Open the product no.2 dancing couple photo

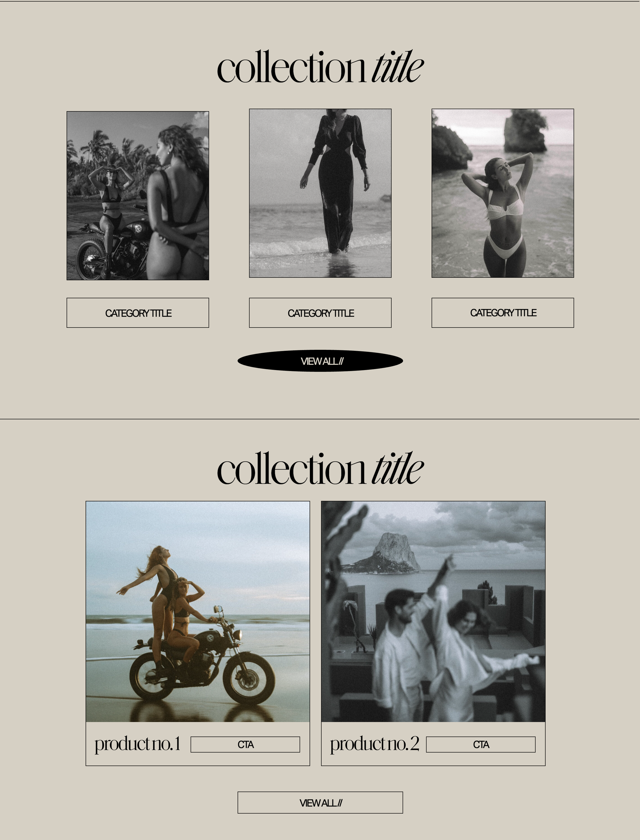coord(433,611)
